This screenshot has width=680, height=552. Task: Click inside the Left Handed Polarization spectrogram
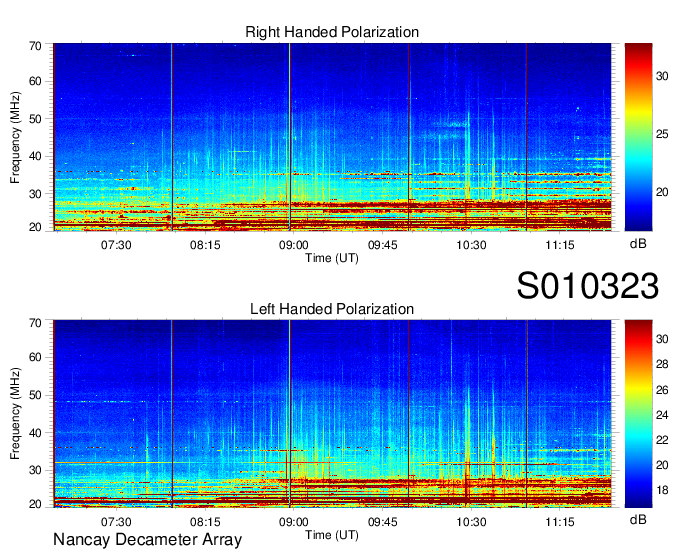pos(332,414)
